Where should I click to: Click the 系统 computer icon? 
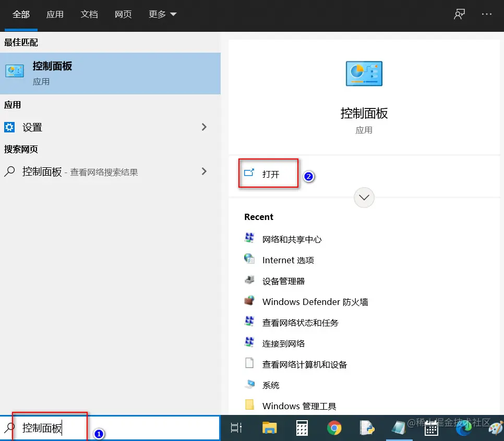coord(249,384)
